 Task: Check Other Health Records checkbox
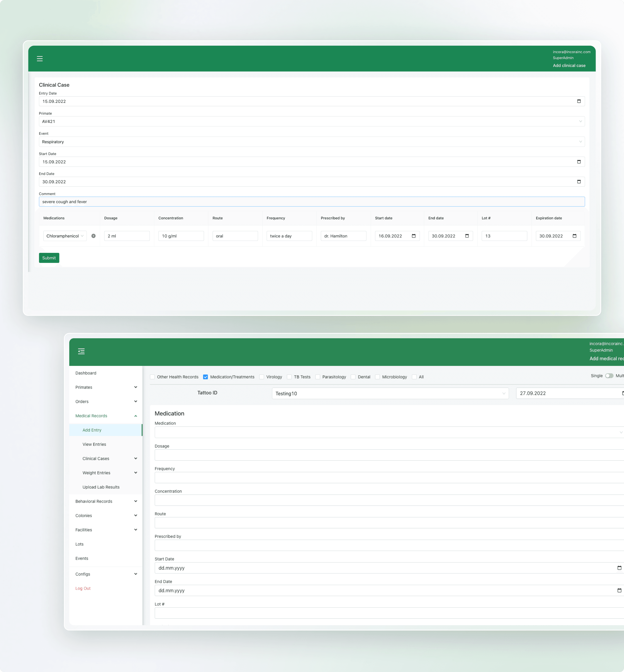tap(152, 377)
